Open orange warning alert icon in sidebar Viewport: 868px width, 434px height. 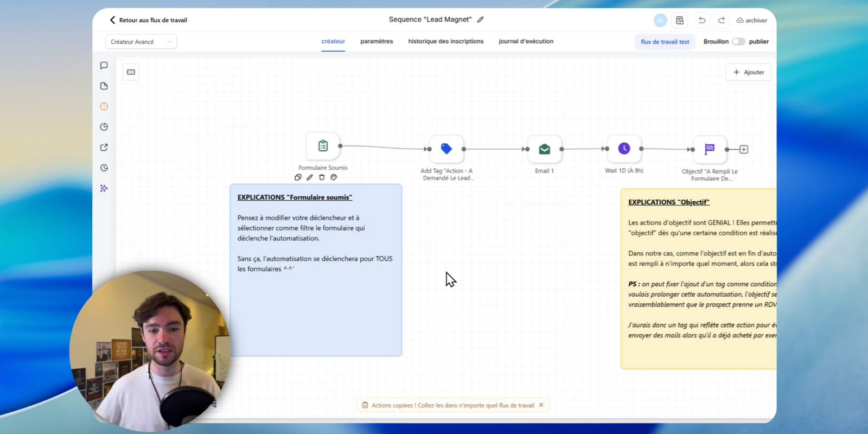coord(104,106)
